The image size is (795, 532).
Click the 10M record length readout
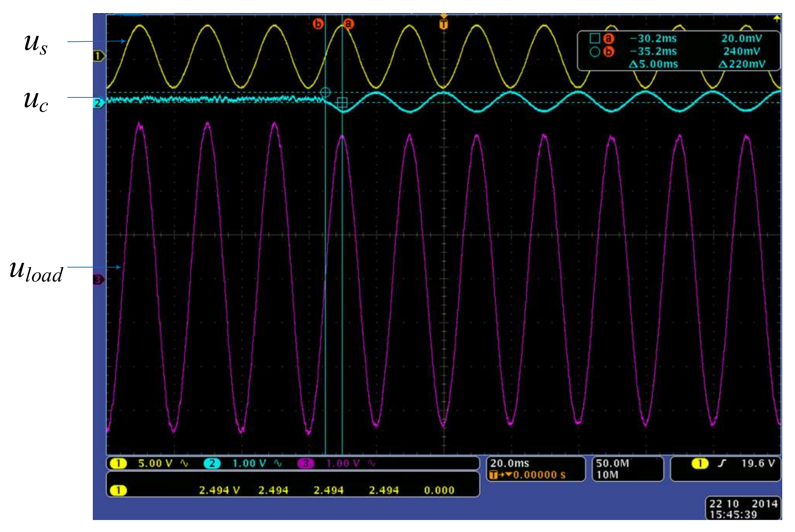click(607, 475)
